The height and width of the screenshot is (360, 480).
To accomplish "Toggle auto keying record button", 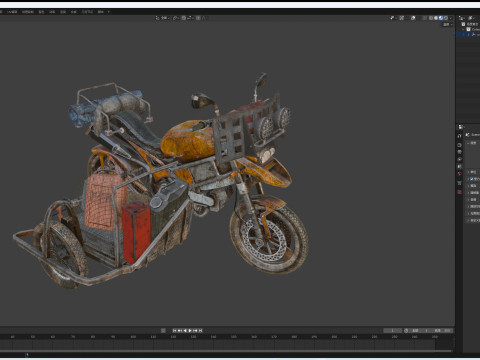I will tap(163, 331).
